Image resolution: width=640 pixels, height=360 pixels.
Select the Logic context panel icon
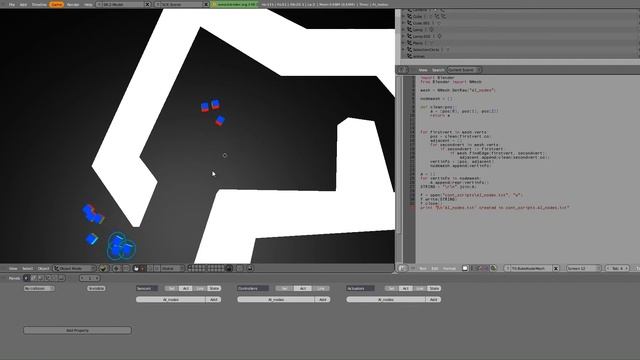[x=27, y=278]
